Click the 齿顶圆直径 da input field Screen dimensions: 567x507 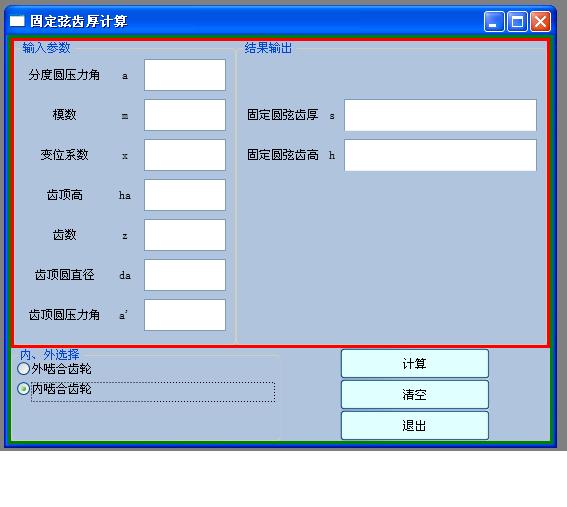pyautogui.click(x=185, y=275)
